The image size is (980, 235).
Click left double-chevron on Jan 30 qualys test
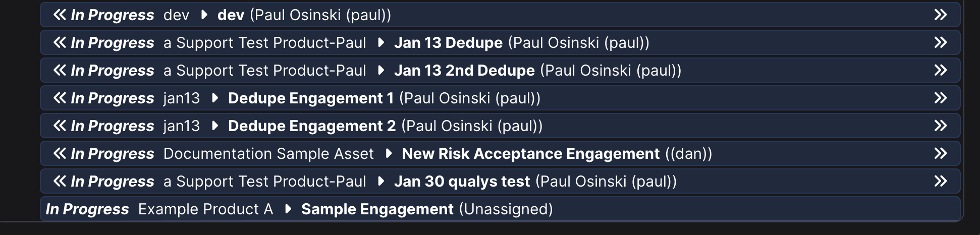(x=60, y=182)
